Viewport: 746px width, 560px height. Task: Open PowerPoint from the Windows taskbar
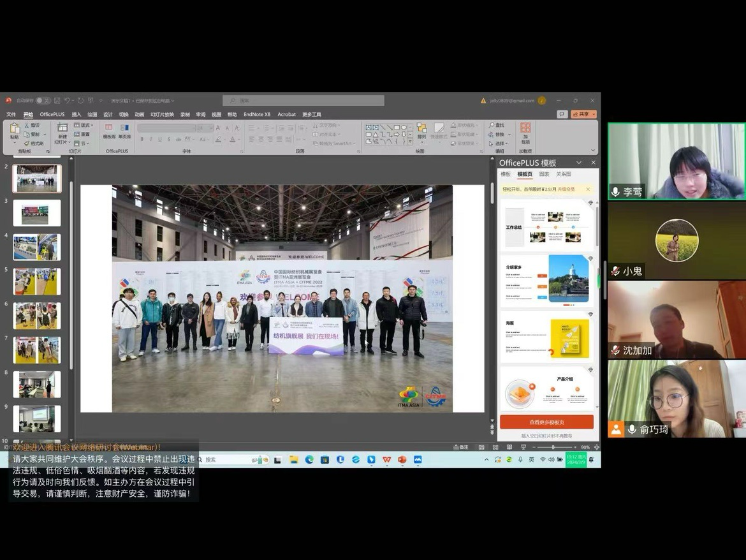pos(402,459)
